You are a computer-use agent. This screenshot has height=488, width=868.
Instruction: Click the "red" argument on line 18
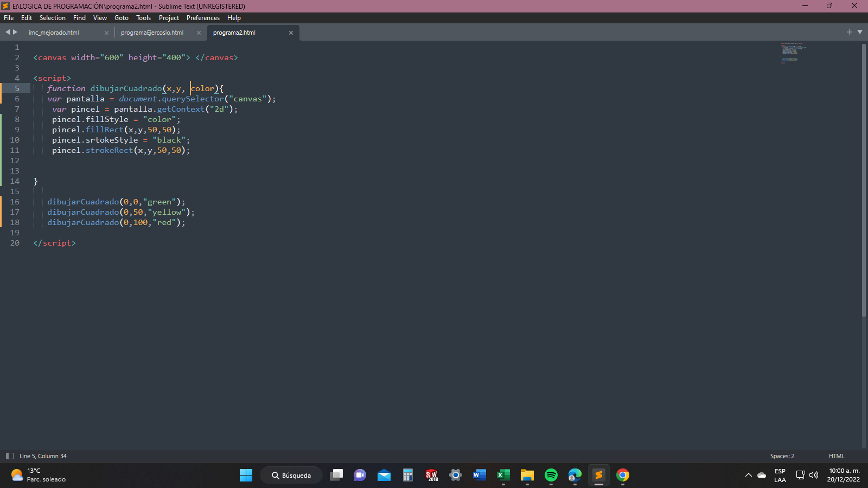point(164,222)
